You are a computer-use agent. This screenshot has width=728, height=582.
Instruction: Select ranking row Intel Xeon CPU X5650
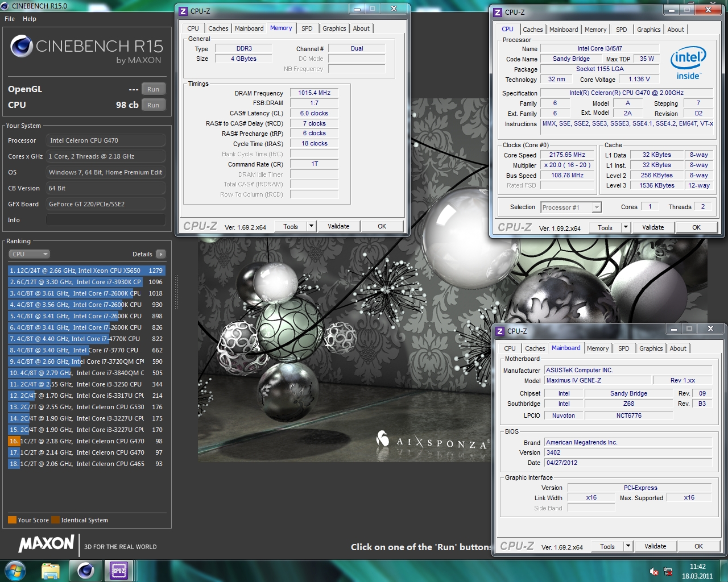[86, 271]
